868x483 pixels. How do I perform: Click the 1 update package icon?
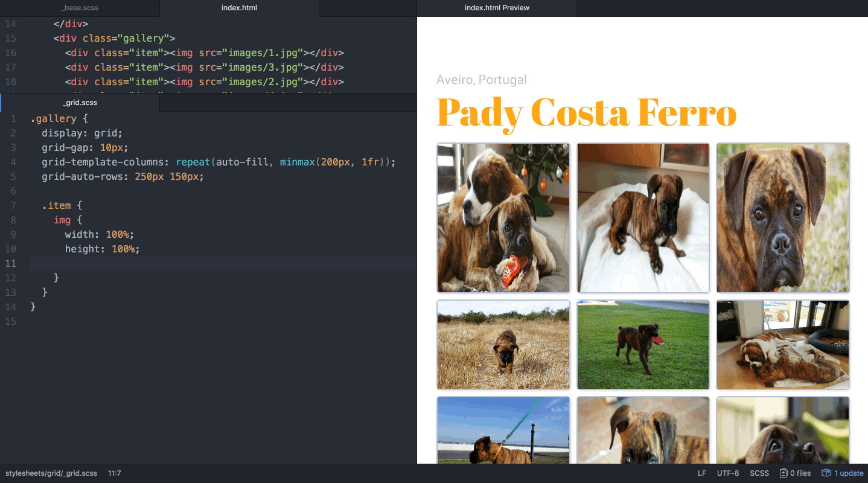[x=843, y=473]
